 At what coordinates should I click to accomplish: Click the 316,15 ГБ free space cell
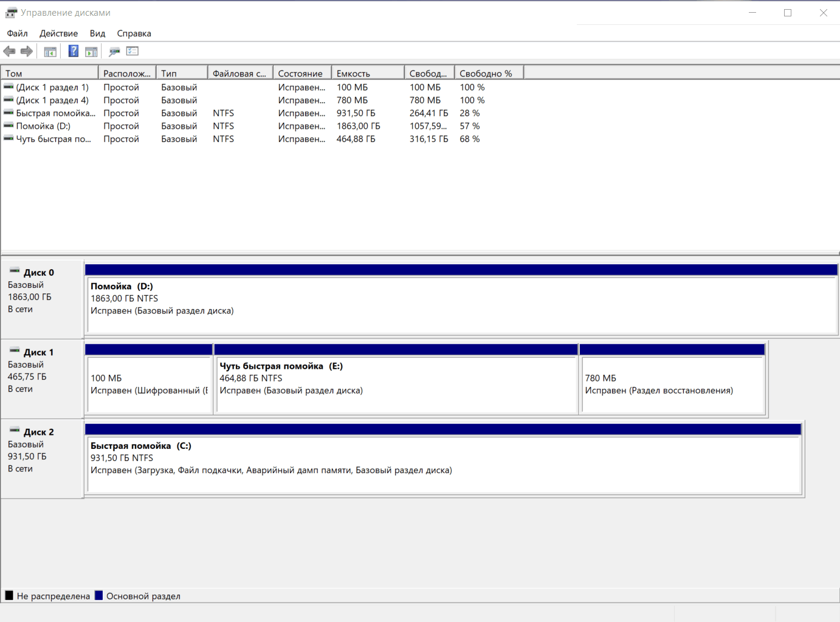[x=429, y=138]
